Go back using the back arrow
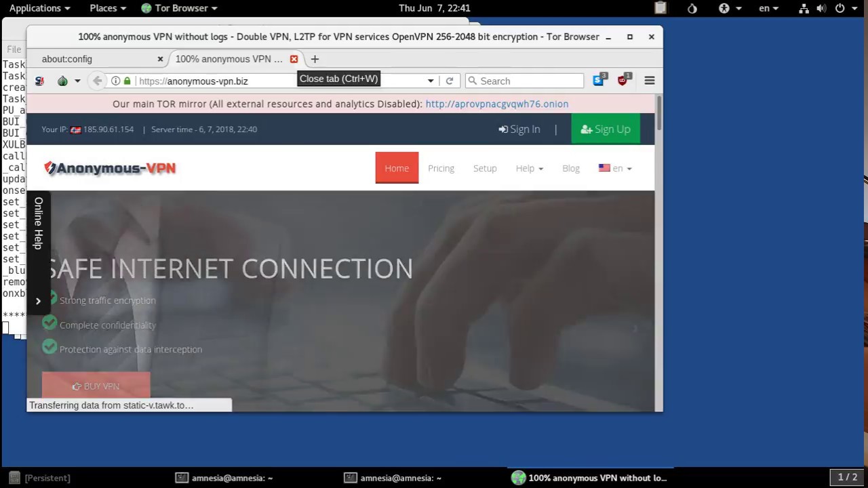The height and width of the screenshot is (488, 868). click(98, 81)
